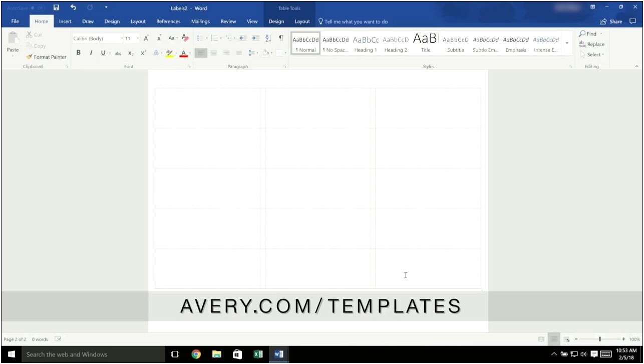Increase font size with Grow Font
This screenshot has height=364, width=644.
(x=146, y=38)
